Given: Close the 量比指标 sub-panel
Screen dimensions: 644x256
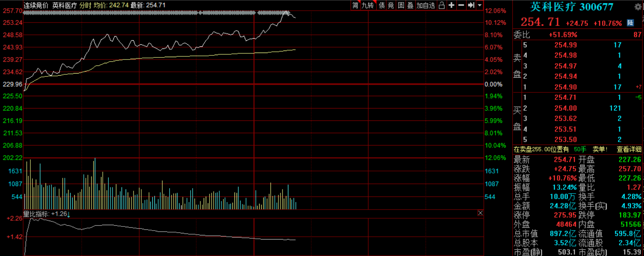Looking at the screenshot, I should pos(480,213).
